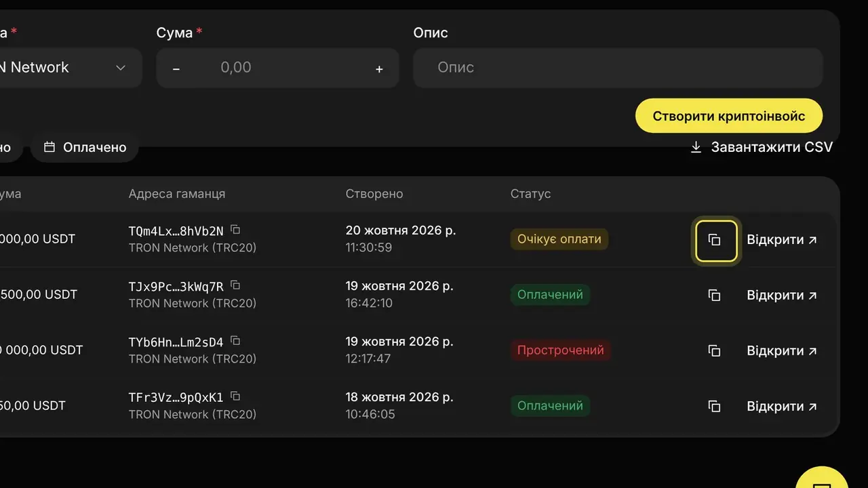The width and height of the screenshot is (868, 488).
Task: Select the wallet address text TQm4Lx…8hVb2N
Action: [x=176, y=231]
